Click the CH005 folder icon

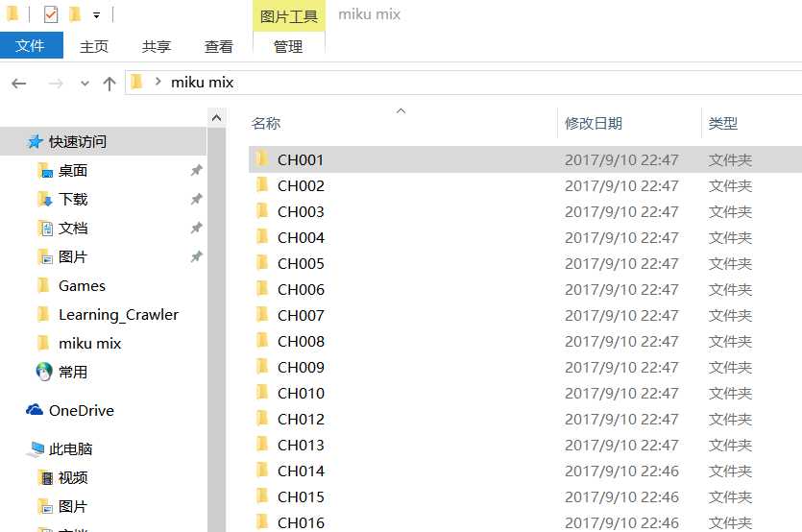coord(262,263)
